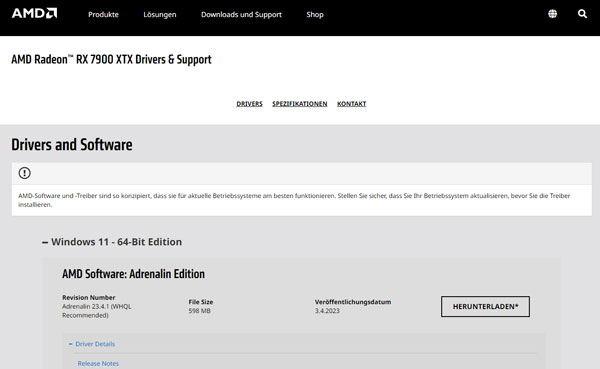
Task: Open the Produkte menu
Action: [103, 15]
